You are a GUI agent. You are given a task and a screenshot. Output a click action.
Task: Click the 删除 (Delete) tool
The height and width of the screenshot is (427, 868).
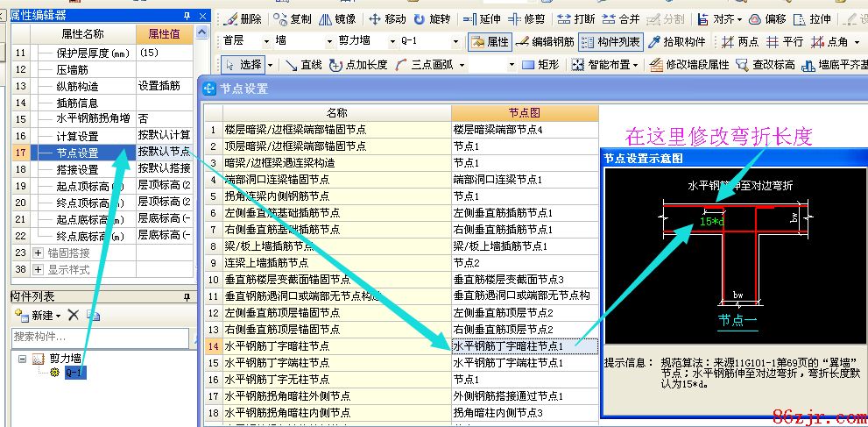coord(243,18)
